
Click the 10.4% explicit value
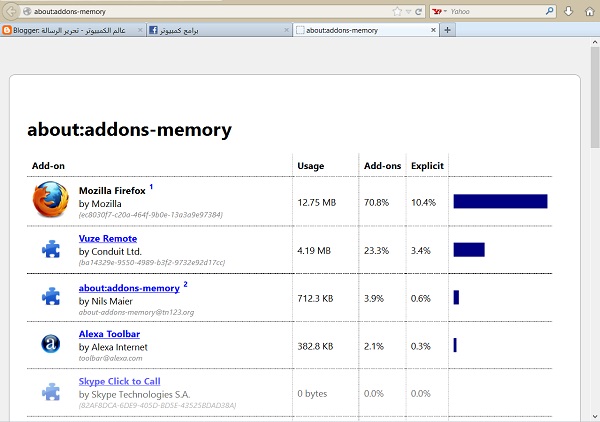[423, 202]
